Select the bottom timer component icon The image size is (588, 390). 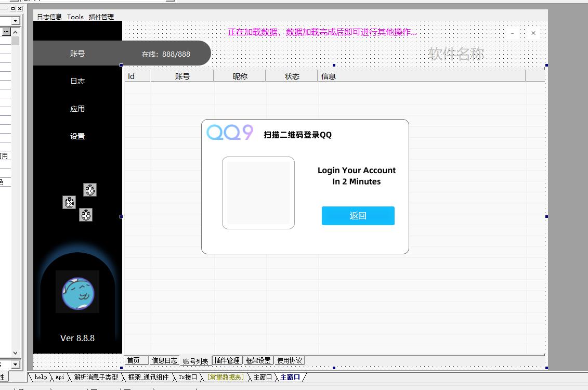pos(86,215)
